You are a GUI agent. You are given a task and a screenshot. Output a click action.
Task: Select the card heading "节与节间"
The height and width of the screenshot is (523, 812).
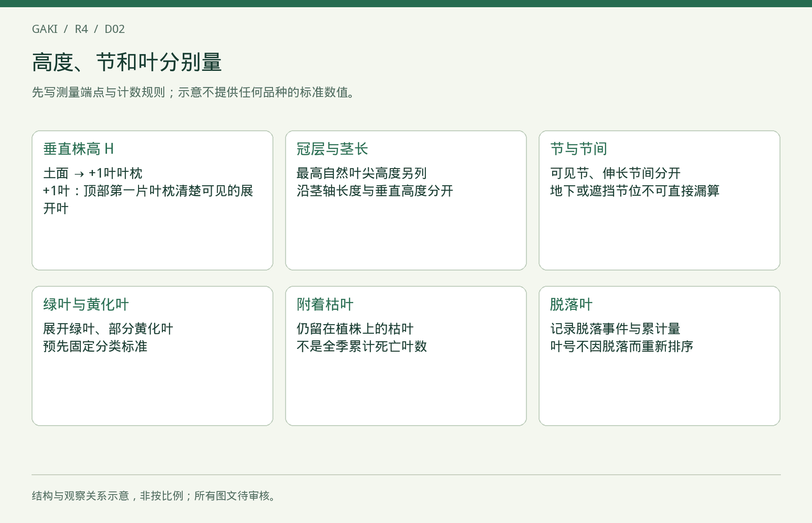(x=579, y=149)
